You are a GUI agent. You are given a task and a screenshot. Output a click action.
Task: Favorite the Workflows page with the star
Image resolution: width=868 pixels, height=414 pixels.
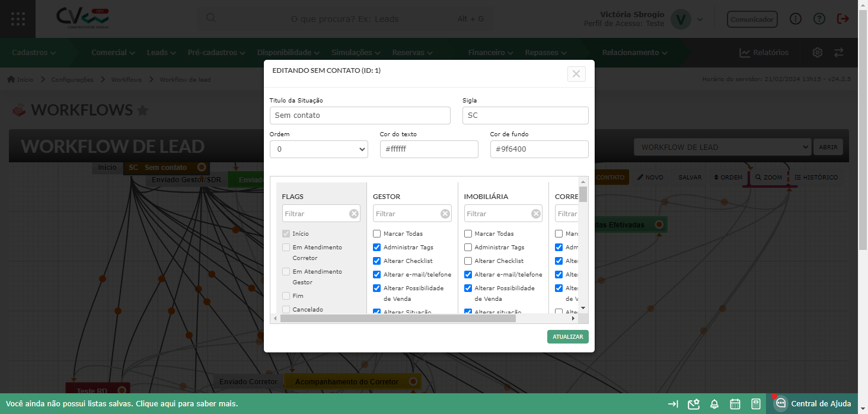click(142, 110)
